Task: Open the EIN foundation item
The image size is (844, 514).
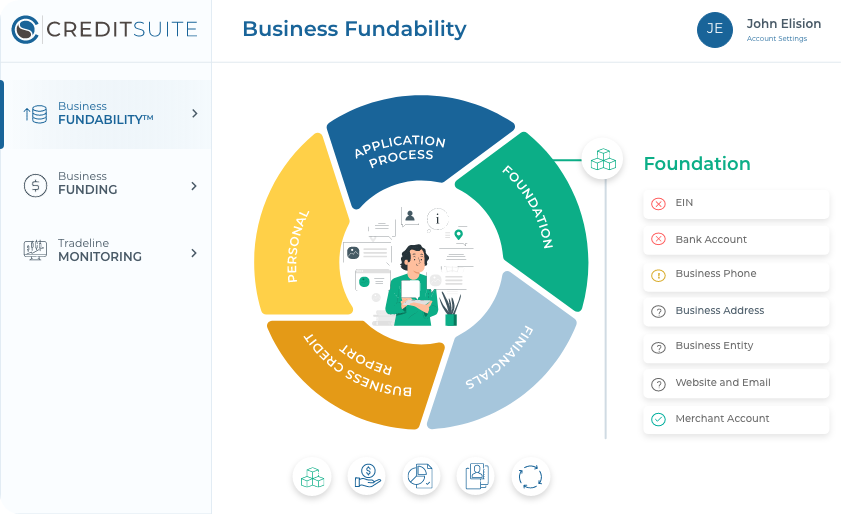Action: (x=736, y=204)
